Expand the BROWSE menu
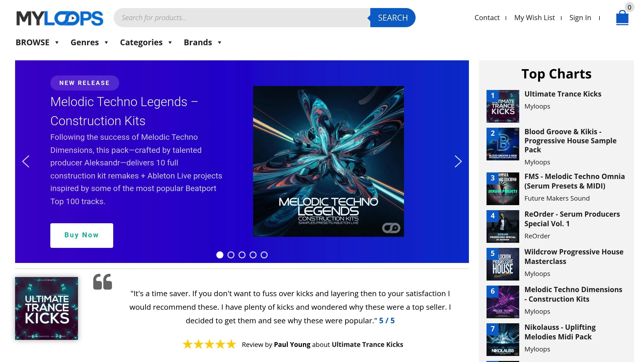Viewport: 644px width, 362px height. 37,42
